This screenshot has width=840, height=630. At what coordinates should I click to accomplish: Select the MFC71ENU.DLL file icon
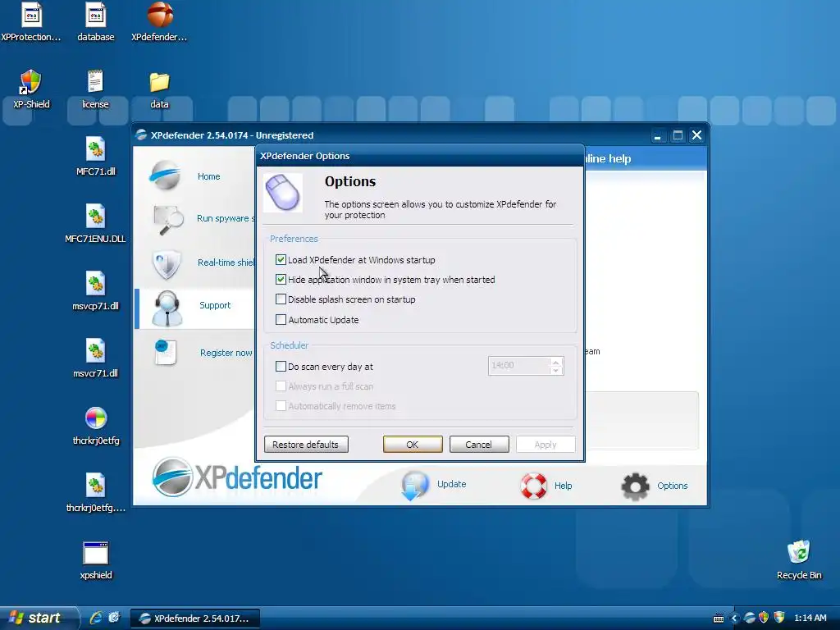(95, 217)
